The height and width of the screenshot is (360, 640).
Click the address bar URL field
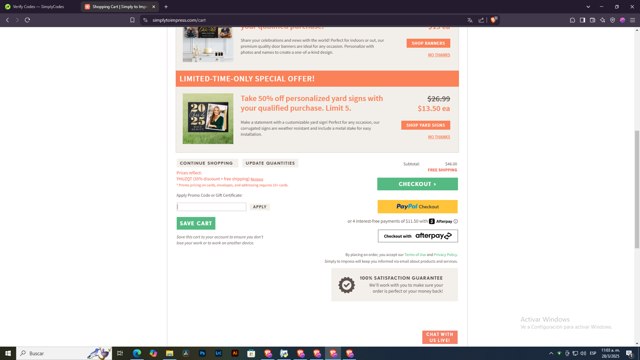(x=302, y=20)
